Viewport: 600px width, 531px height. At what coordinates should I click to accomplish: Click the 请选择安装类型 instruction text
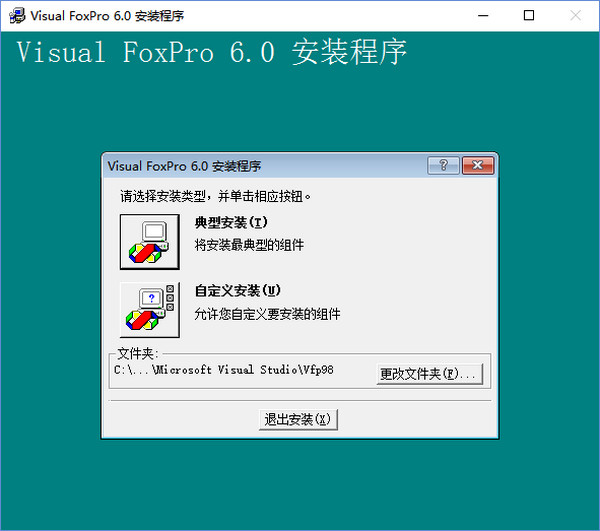pos(215,197)
